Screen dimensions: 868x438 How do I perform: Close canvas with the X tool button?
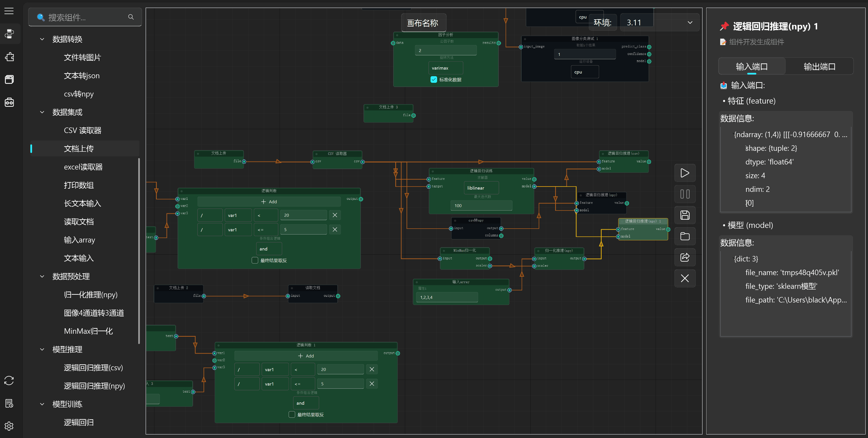point(685,278)
